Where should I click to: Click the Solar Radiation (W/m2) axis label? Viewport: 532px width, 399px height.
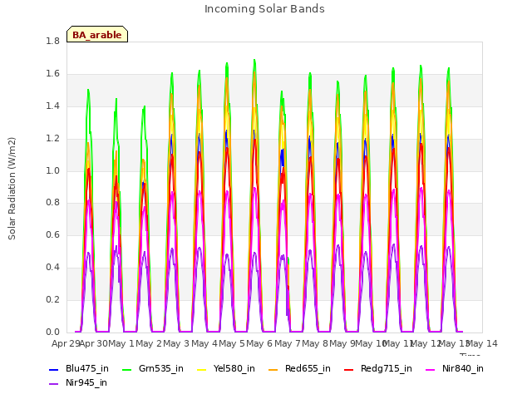pos(12,189)
